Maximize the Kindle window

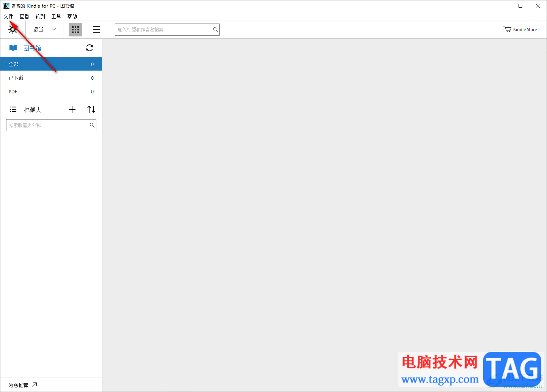tap(520, 6)
